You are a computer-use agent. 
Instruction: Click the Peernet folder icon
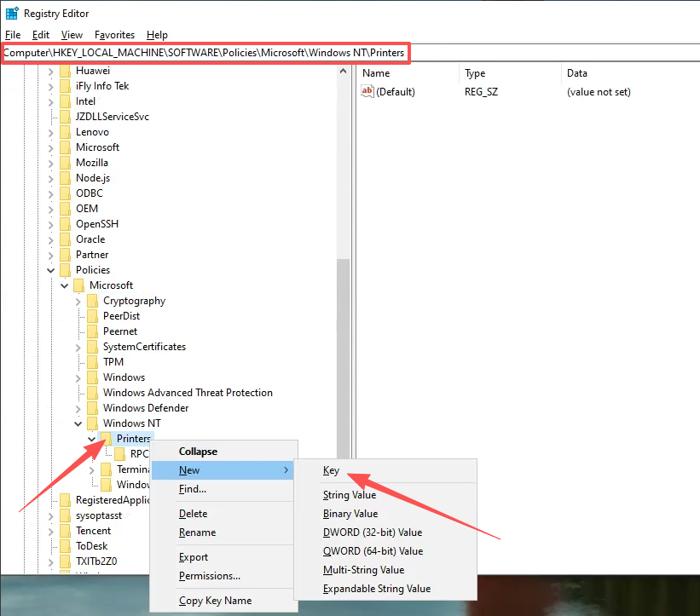[92, 331]
